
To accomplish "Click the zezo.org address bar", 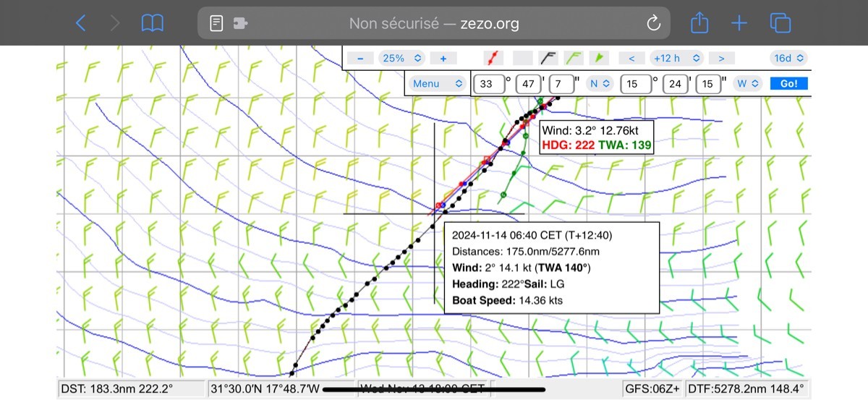I will 434,23.
